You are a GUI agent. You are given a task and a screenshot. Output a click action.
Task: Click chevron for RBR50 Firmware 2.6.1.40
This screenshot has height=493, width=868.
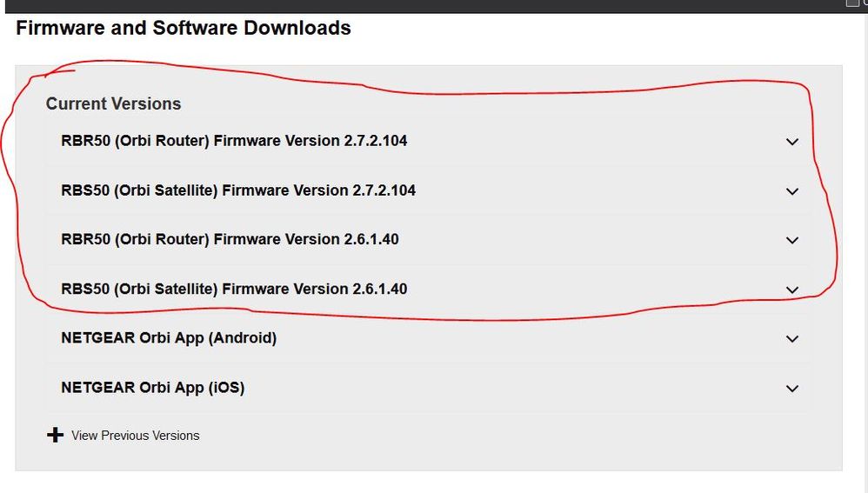(x=791, y=240)
